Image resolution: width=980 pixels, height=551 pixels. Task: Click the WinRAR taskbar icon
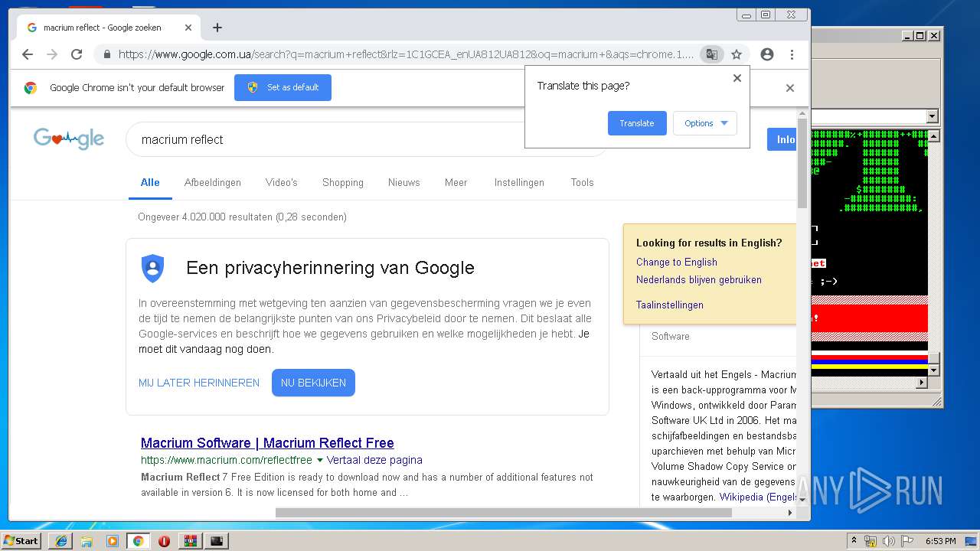pyautogui.click(x=191, y=541)
